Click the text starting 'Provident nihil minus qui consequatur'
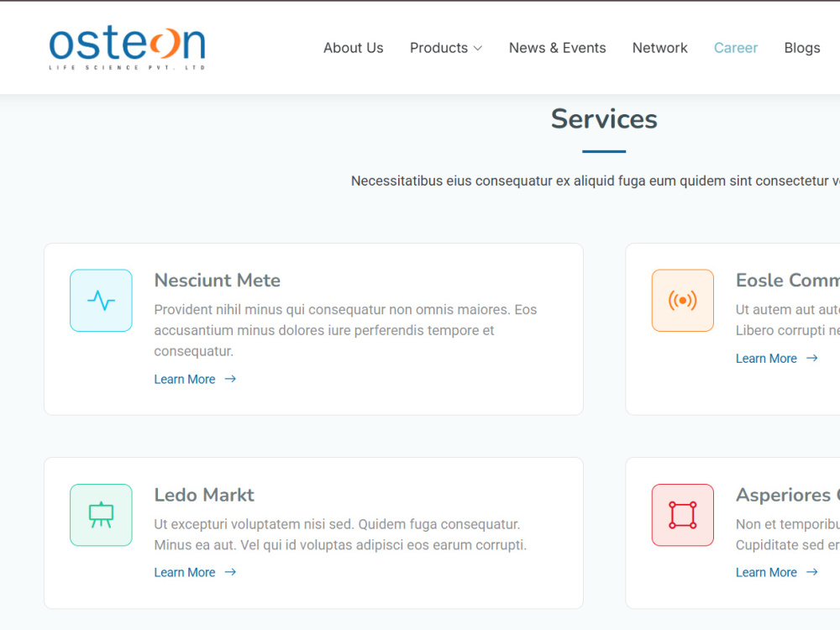 345,330
